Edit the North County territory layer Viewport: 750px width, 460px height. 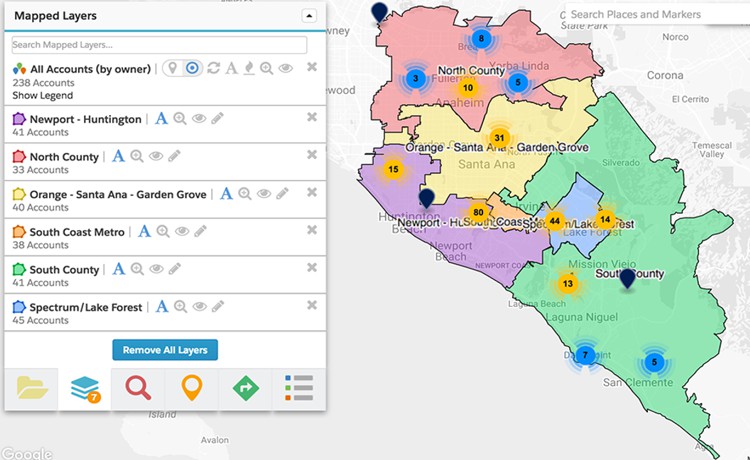pyautogui.click(x=174, y=157)
